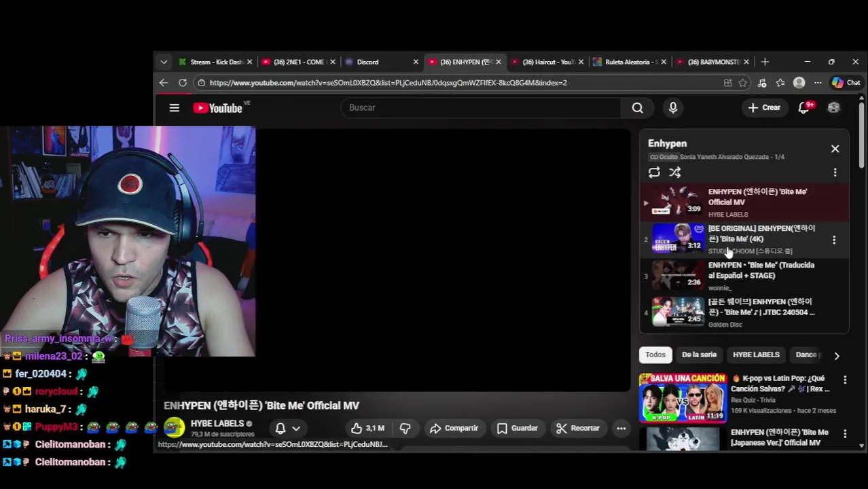Go back in the browser
This screenshot has width=868, height=489.
pos(164,83)
